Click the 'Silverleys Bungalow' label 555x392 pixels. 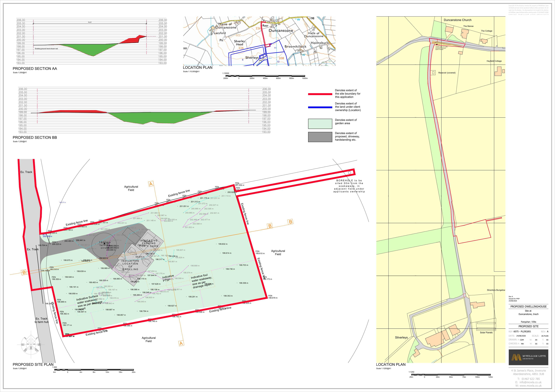click(x=496, y=290)
